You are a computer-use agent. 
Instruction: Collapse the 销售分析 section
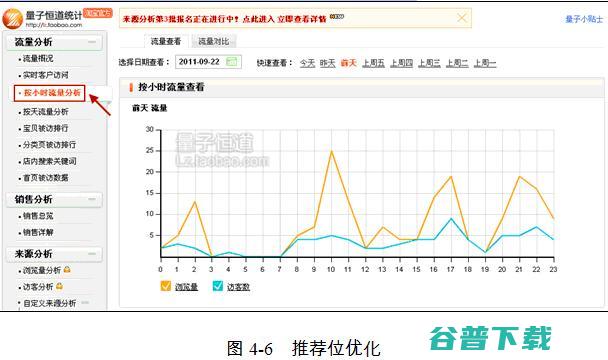(92, 199)
